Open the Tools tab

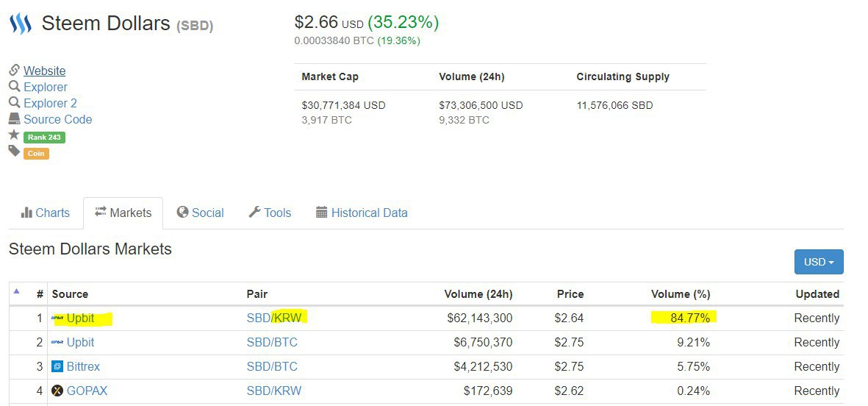pyautogui.click(x=270, y=213)
